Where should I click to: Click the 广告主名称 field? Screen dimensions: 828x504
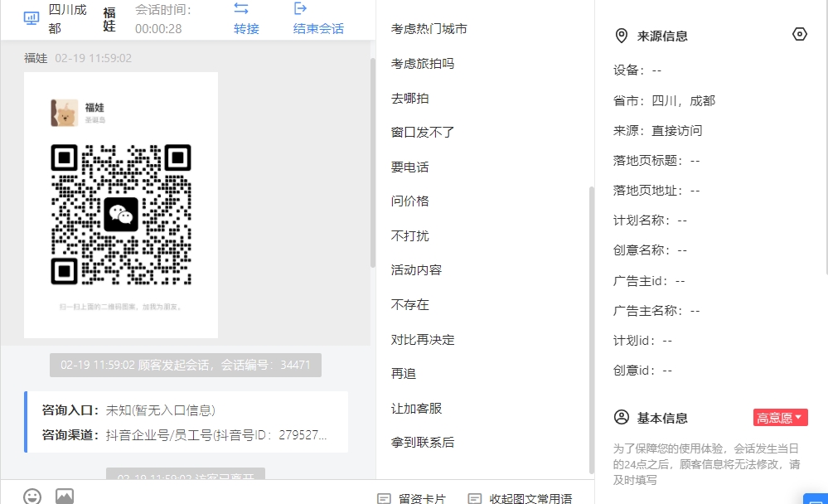click(x=656, y=311)
